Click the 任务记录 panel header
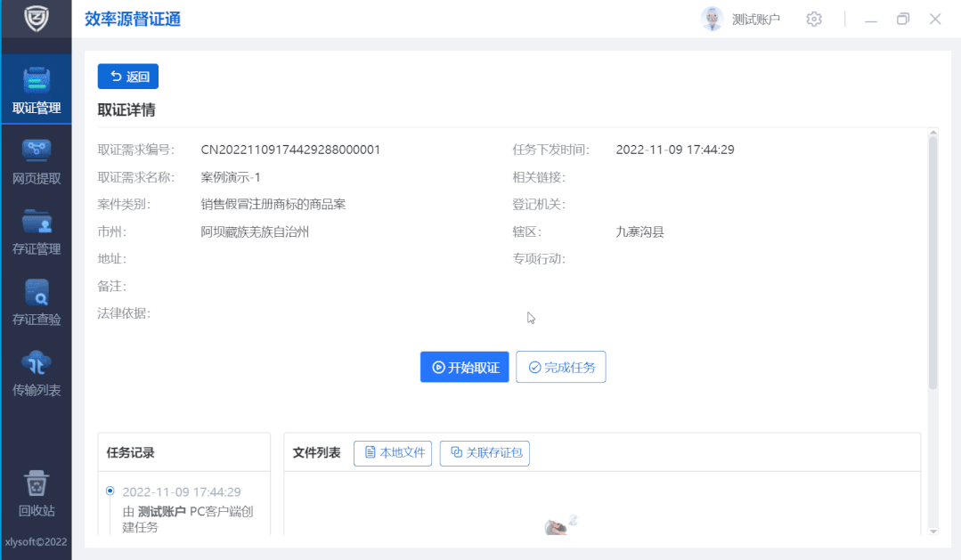 click(x=132, y=451)
